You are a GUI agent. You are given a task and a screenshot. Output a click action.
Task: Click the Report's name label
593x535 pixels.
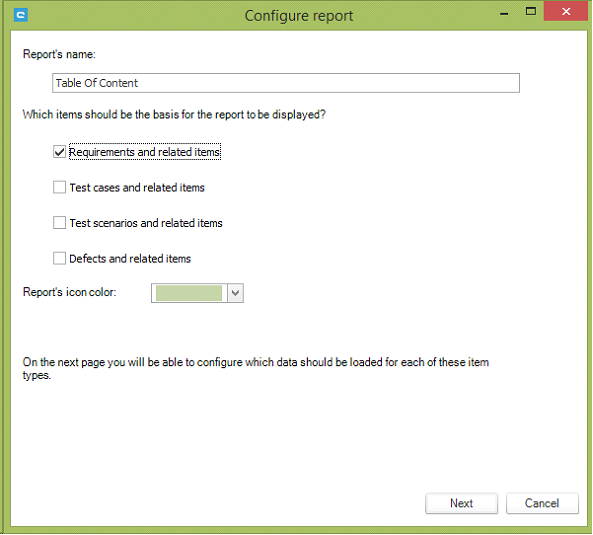(x=59, y=54)
